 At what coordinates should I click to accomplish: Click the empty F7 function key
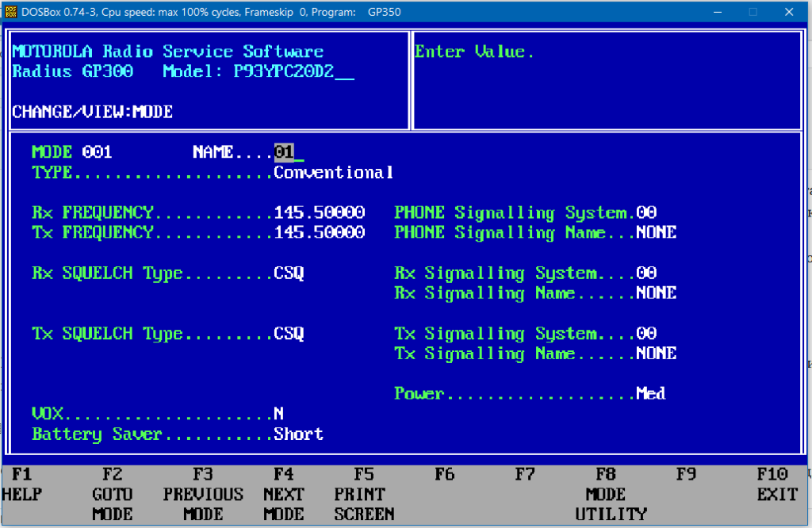[x=525, y=474]
